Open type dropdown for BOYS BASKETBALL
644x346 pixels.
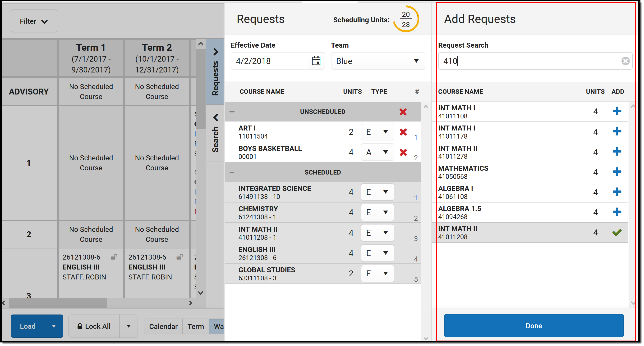(x=377, y=152)
